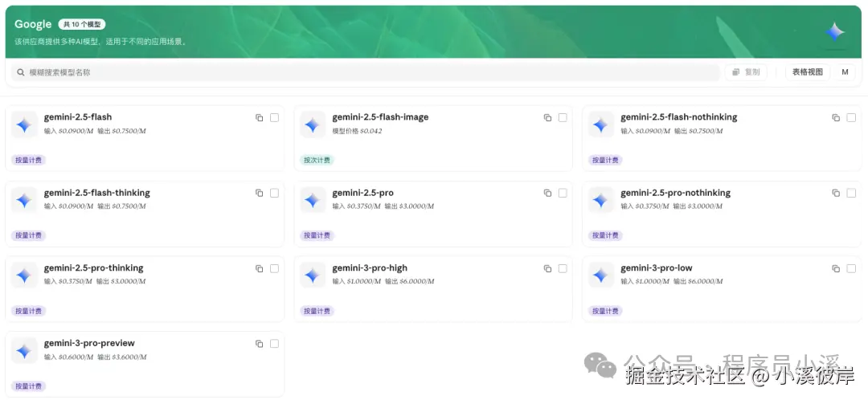Select the gemini-2.5-pro-nothinking model title
Viewport: 868px width, 400px height.
point(675,193)
